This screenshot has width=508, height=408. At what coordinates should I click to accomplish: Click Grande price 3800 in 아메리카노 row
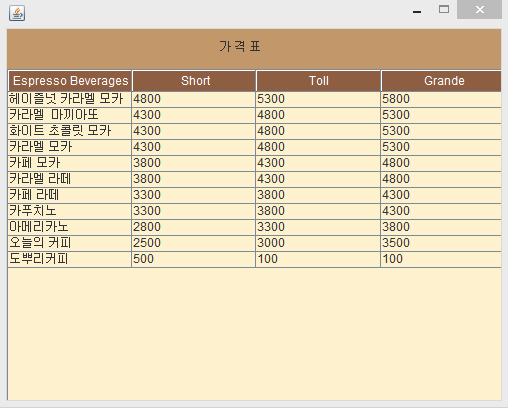point(441,227)
